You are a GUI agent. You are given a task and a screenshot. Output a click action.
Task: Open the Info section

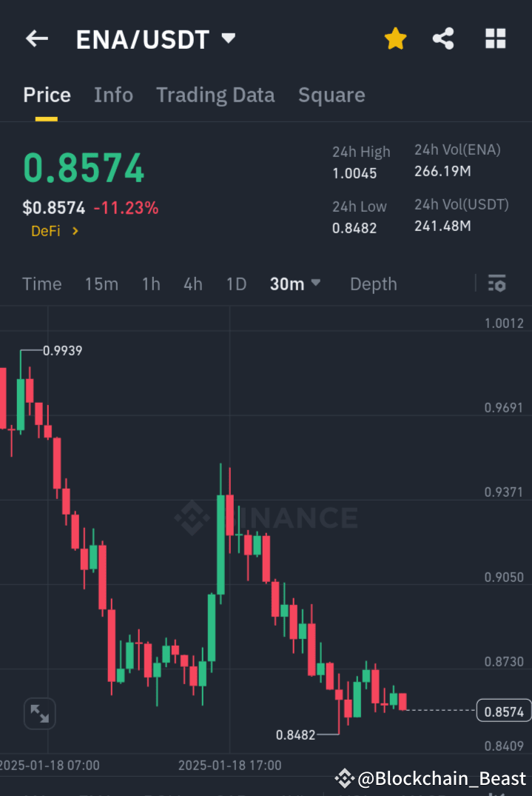click(x=113, y=95)
